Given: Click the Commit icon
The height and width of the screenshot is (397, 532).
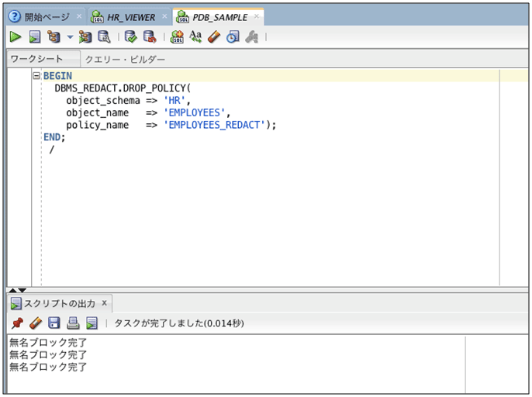Looking at the screenshot, I should pyautogui.click(x=130, y=36).
